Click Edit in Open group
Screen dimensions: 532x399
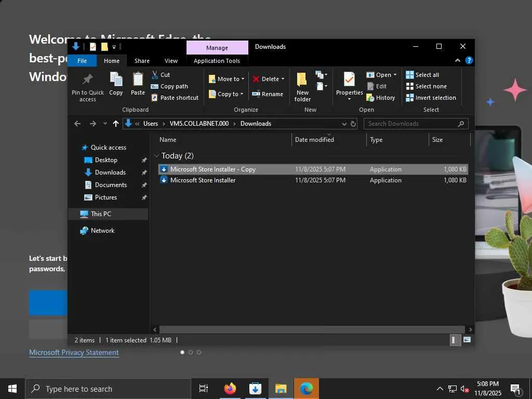377,86
